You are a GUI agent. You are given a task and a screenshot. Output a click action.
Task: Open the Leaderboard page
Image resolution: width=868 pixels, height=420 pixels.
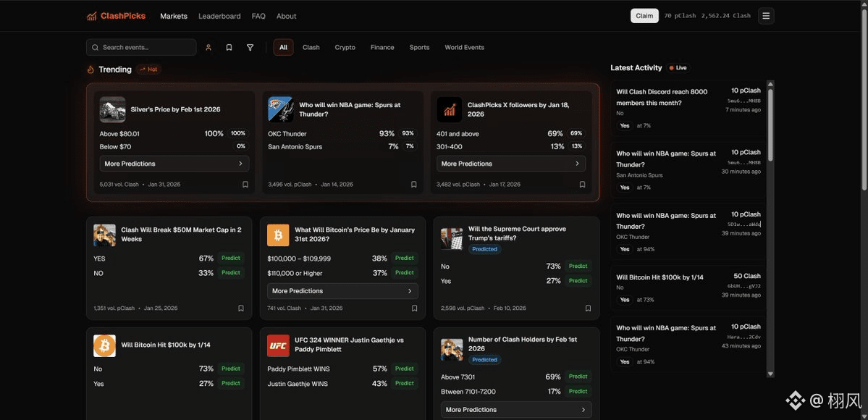tap(220, 16)
